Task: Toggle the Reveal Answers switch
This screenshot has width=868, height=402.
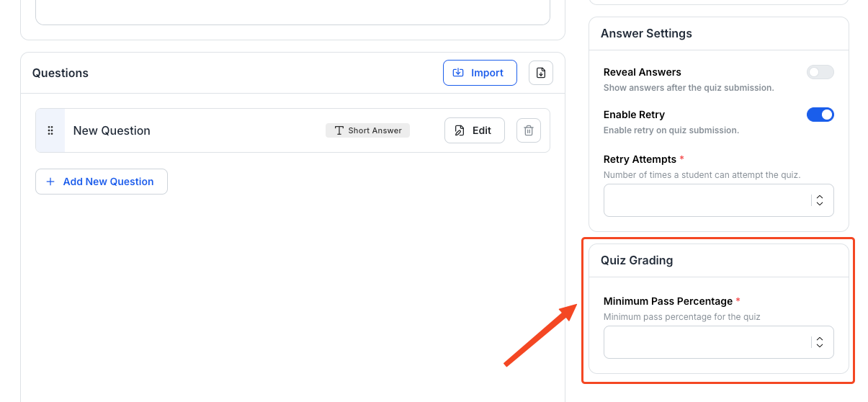Action: click(x=820, y=72)
